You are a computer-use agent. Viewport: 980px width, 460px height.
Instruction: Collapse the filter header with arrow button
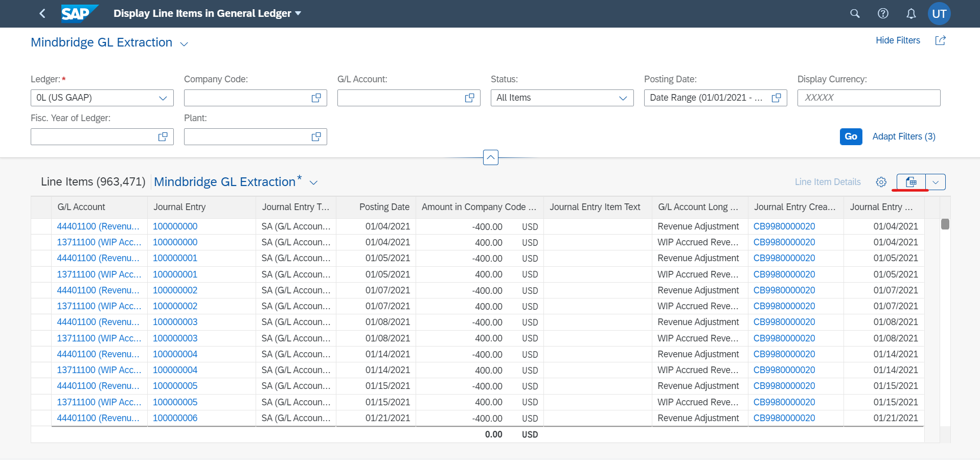pos(491,157)
